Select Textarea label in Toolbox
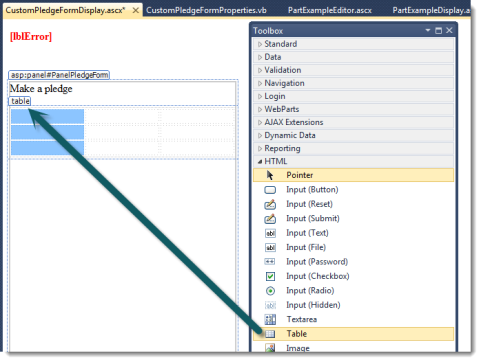The image size is (481, 362). click(x=302, y=319)
